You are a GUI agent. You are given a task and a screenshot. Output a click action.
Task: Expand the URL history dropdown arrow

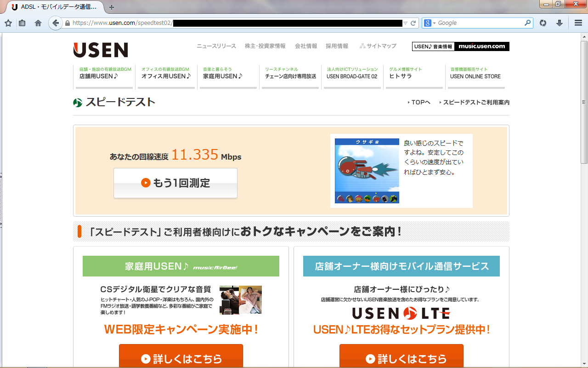click(x=405, y=23)
